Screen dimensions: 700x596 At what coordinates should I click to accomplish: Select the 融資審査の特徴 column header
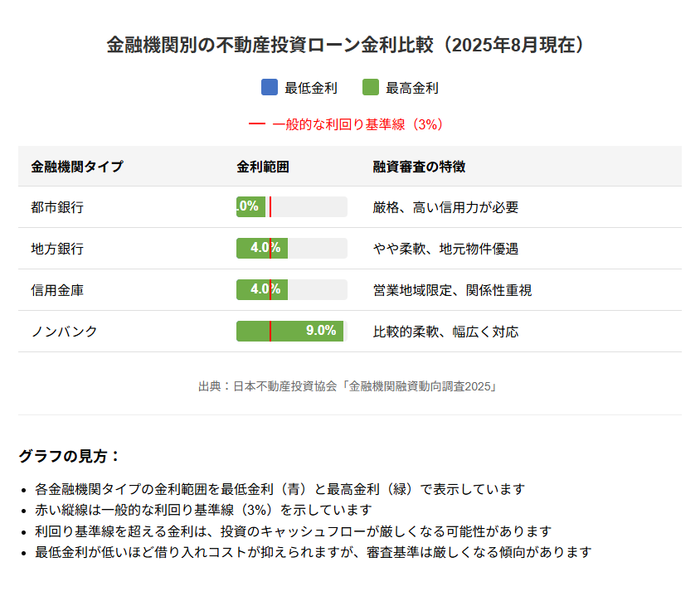419,167
